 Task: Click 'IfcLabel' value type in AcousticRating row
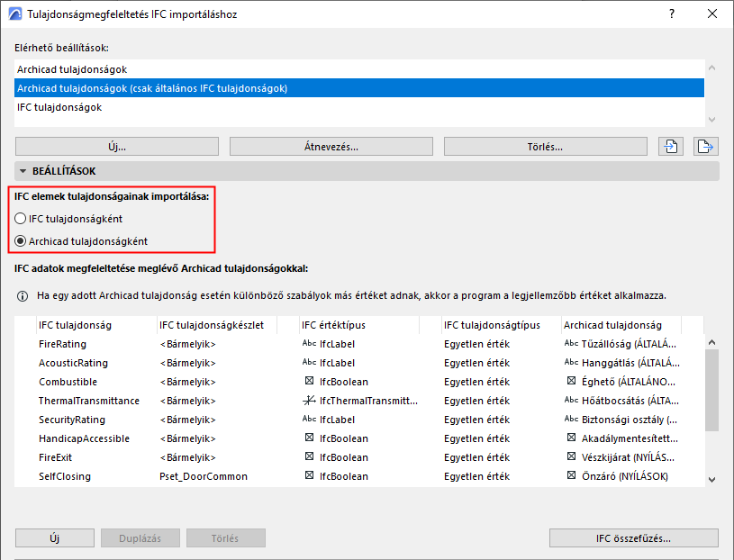pos(337,363)
